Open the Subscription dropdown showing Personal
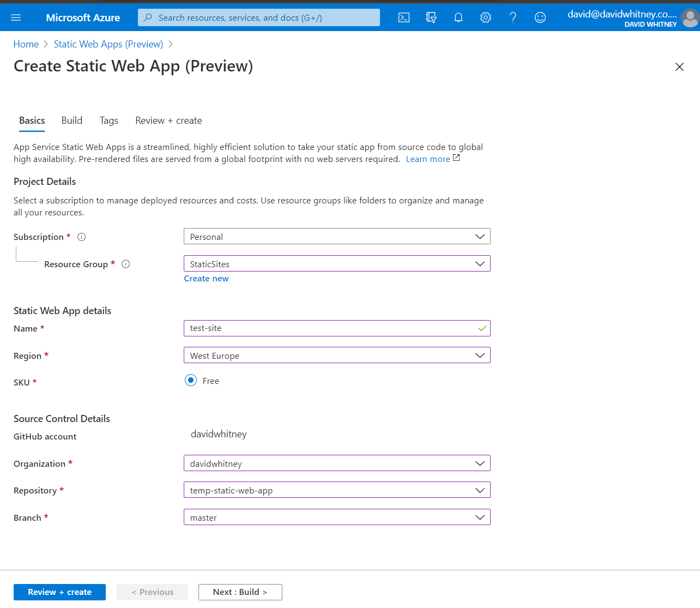Image resolution: width=700 pixels, height=608 pixels. [337, 237]
